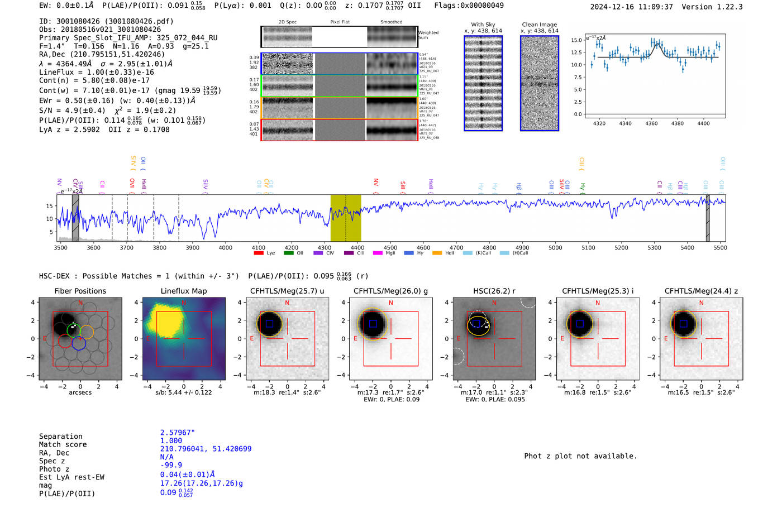Screen dimensions: 782x532
Task: Click the 'Obs: 20180516v021_3001080426' line
Action: (100, 30)
